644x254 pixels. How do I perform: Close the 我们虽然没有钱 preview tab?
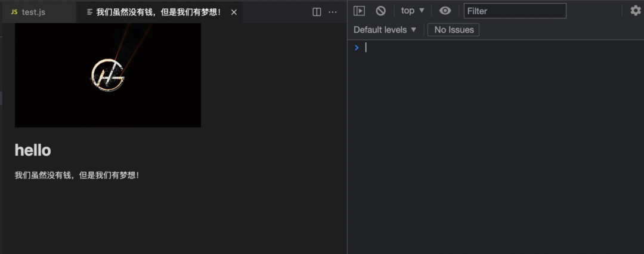pos(234,13)
